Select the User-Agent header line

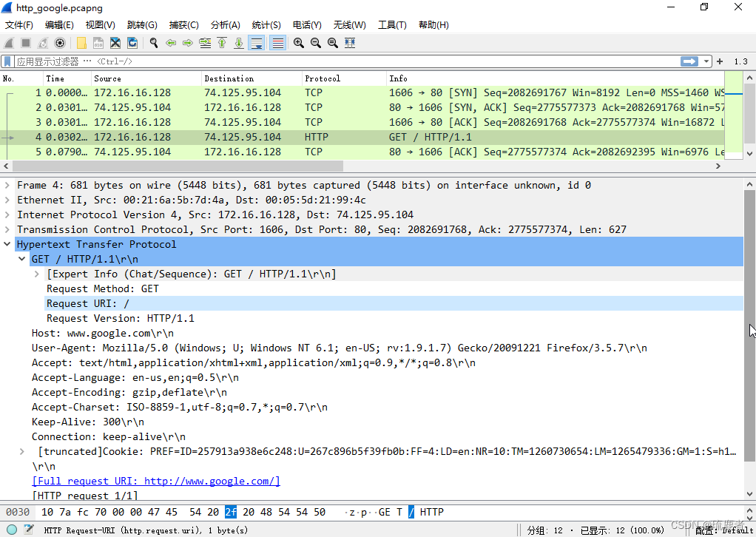click(340, 348)
